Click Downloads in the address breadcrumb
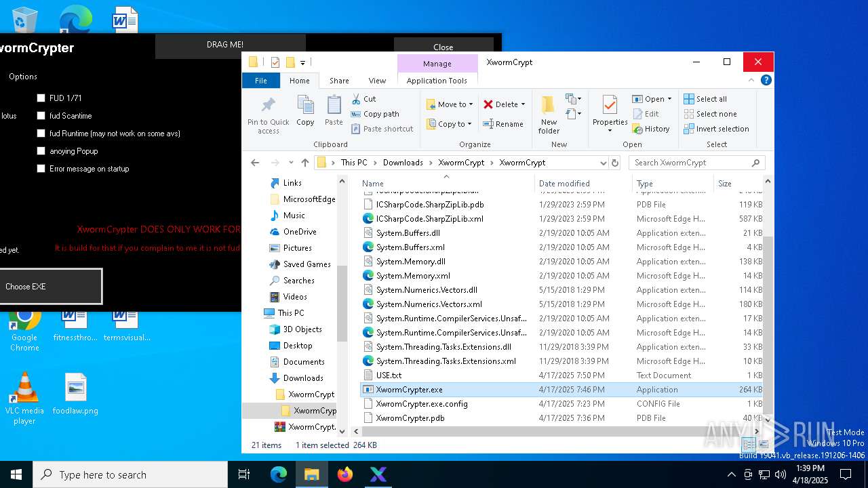Viewport: 868px width, 488px height. [403, 163]
